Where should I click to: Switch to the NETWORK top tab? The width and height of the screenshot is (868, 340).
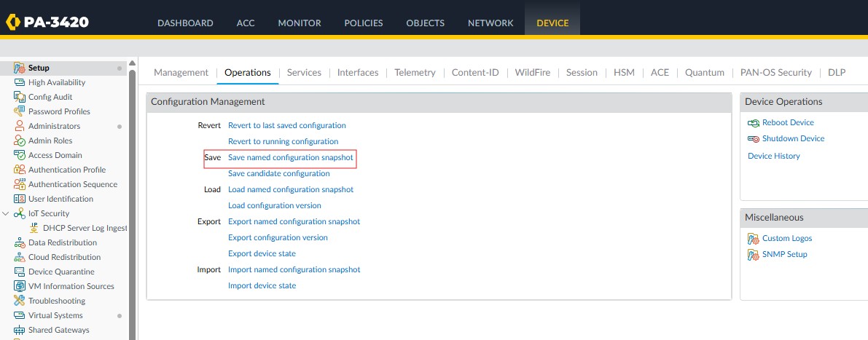click(x=490, y=23)
